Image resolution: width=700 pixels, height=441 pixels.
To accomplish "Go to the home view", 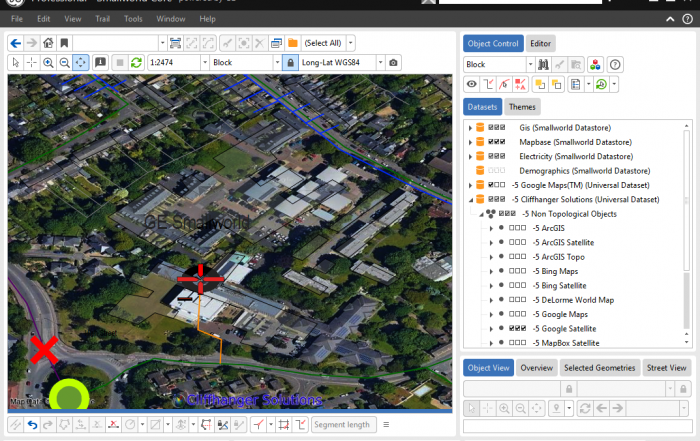I will 48,43.
